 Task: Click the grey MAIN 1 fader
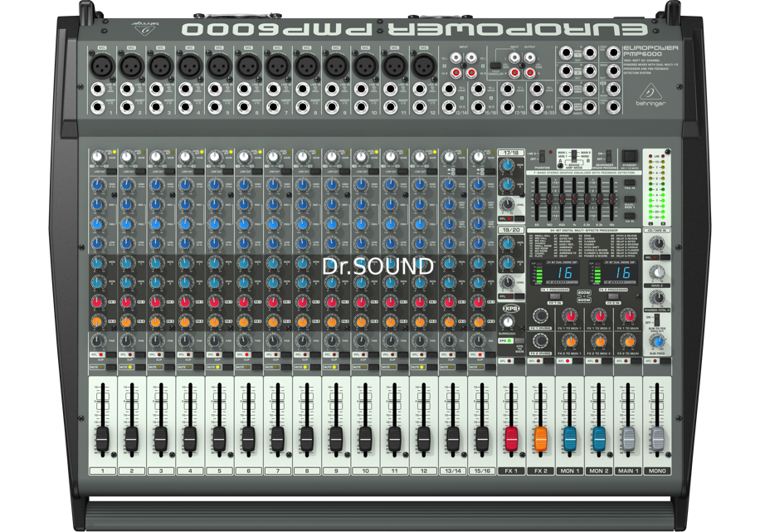(x=628, y=439)
